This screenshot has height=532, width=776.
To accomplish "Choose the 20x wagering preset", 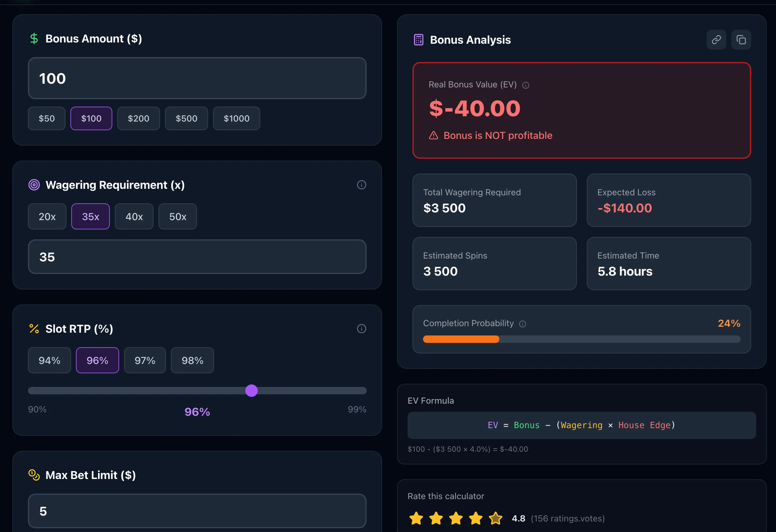I will coord(47,217).
